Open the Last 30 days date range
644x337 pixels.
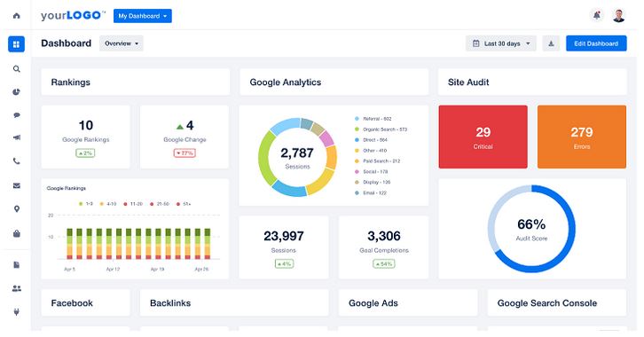pyautogui.click(x=501, y=43)
